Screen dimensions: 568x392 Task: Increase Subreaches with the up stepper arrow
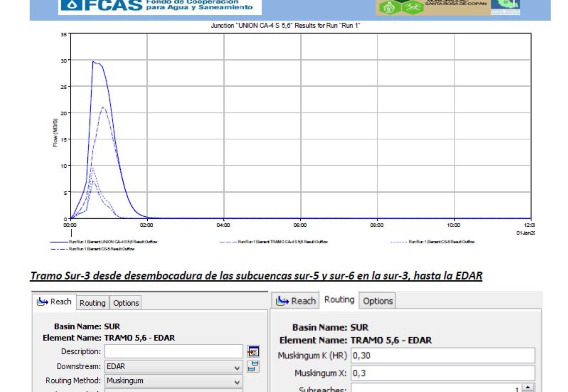[528, 387]
